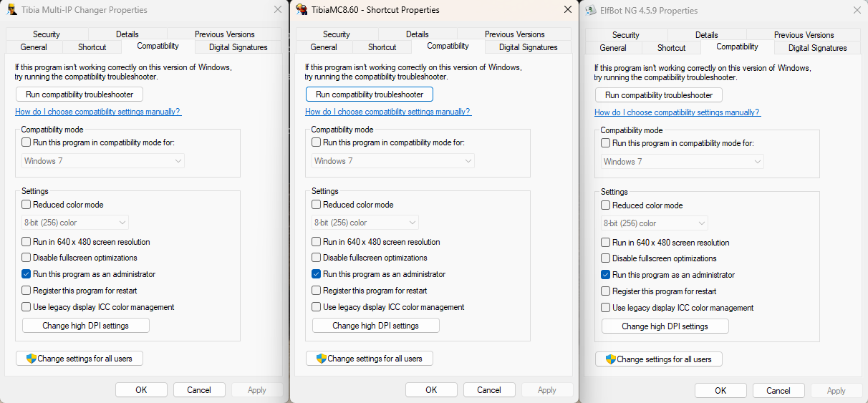868x403 pixels.
Task: Cancel the Tibia Multi-IP Changer Properties dialog
Action: [x=199, y=390]
